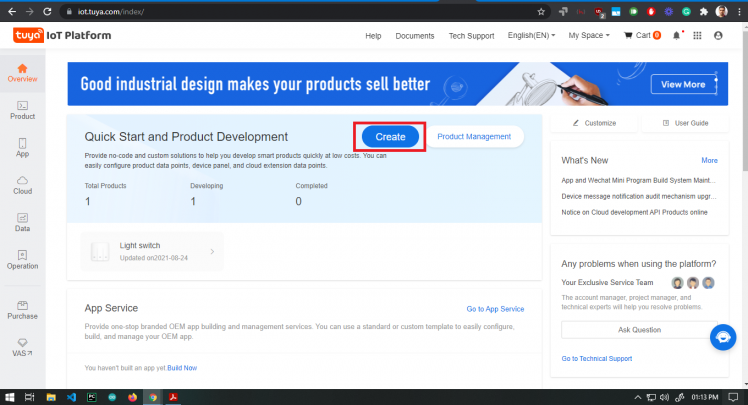Switch to the User Guide tab

tap(686, 123)
